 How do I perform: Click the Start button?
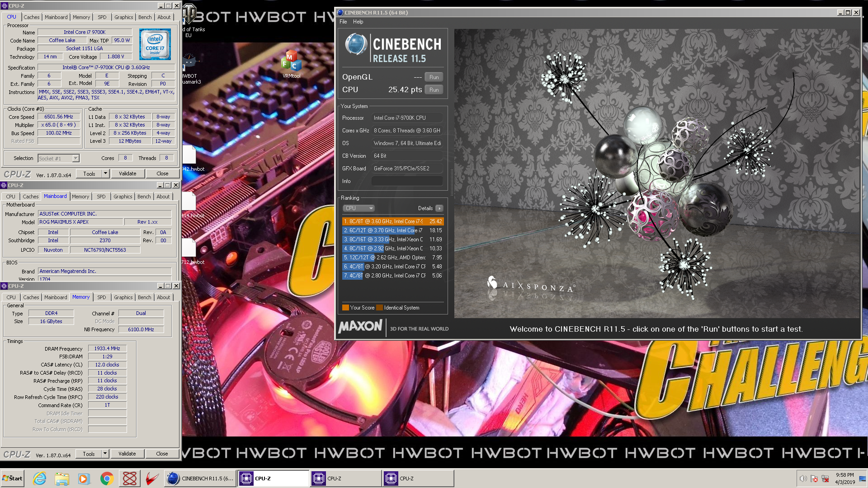pyautogui.click(x=13, y=478)
